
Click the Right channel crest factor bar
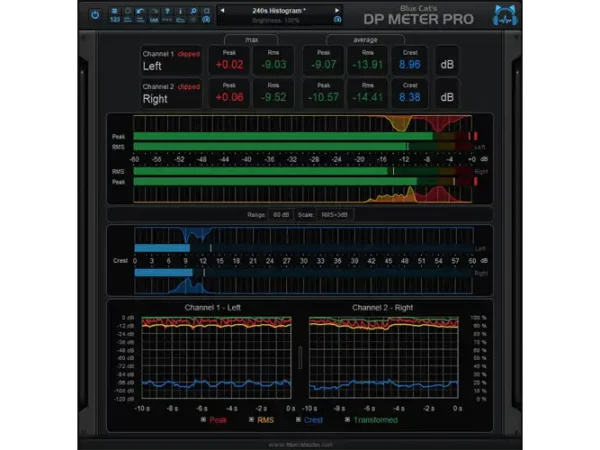click(x=303, y=273)
